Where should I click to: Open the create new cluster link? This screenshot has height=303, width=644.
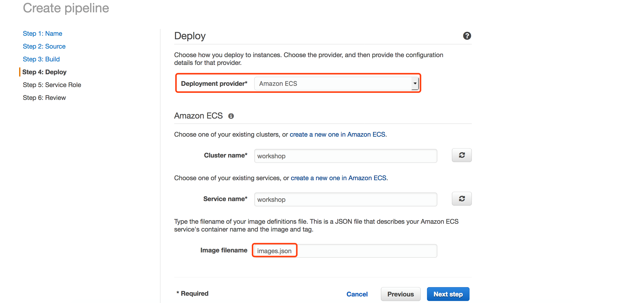337,134
